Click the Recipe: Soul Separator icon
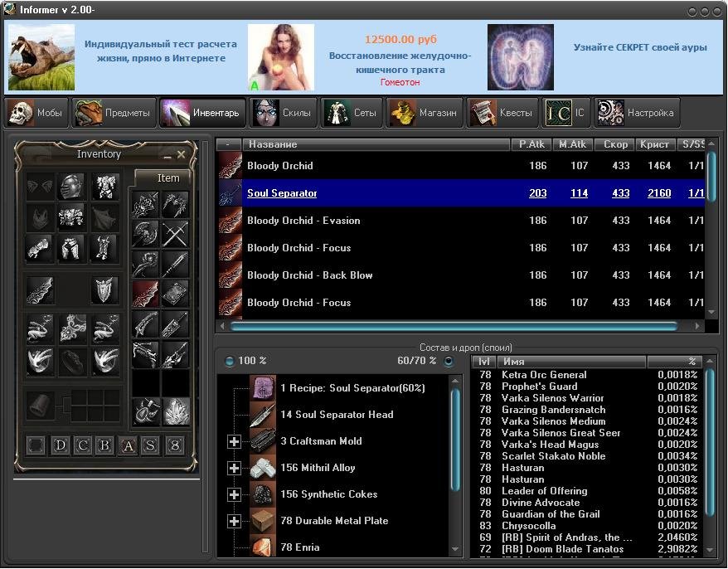Screen dimensions: 728x569 [x=263, y=388]
